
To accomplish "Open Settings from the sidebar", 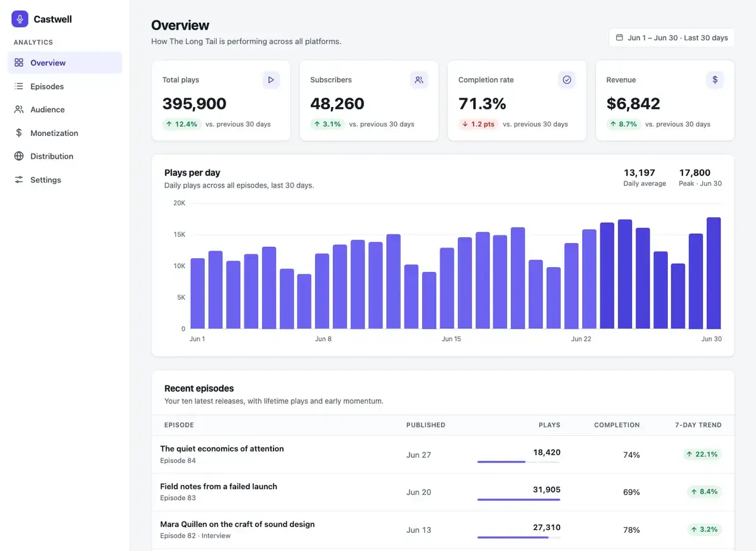I will (x=65, y=179).
